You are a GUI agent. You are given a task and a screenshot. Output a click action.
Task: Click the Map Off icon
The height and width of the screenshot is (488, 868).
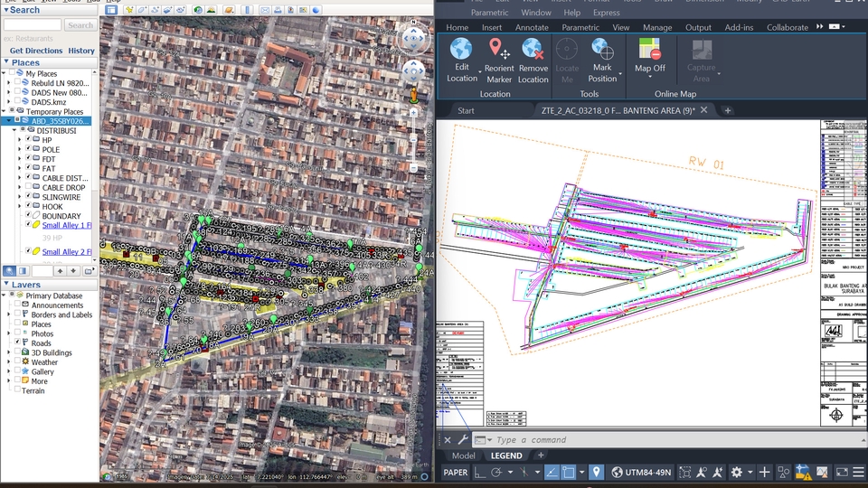click(649, 49)
